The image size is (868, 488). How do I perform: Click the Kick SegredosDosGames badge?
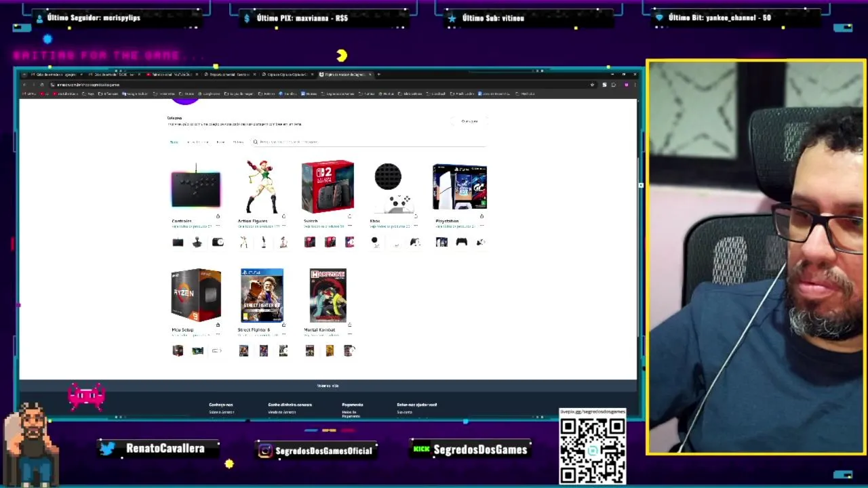(x=471, y=449)
